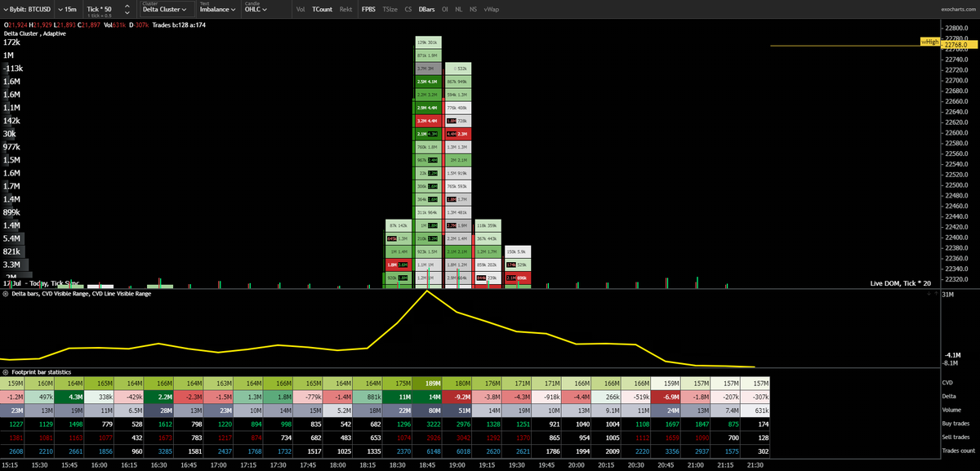Screen dimensions: 980x471
Task: Select the 3222 buy trades cell
Action: (x=427, y=424)
